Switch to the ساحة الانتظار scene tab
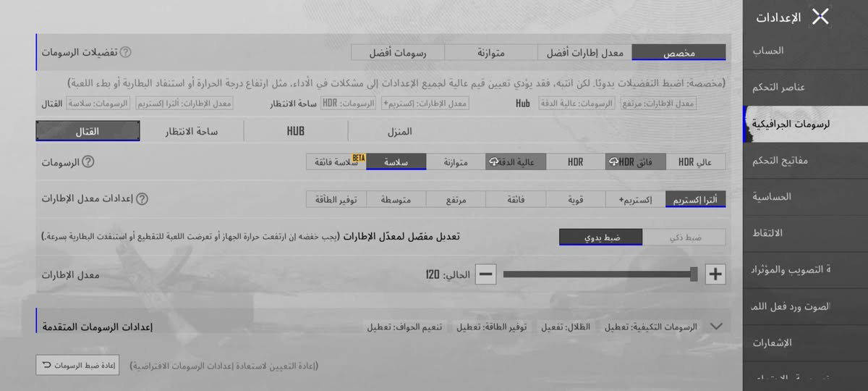 pyautogui.click(x=192, y=131)
